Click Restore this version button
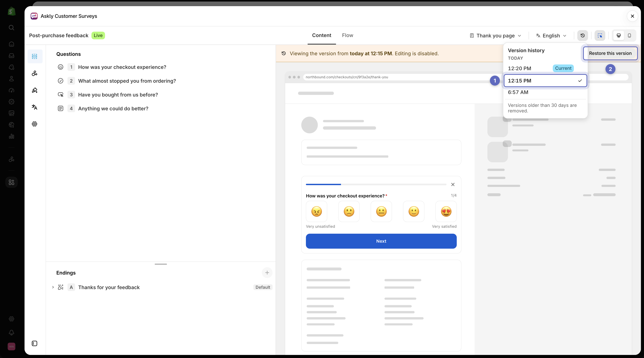The width and height of the screenshot is (644, 358). 610,53
